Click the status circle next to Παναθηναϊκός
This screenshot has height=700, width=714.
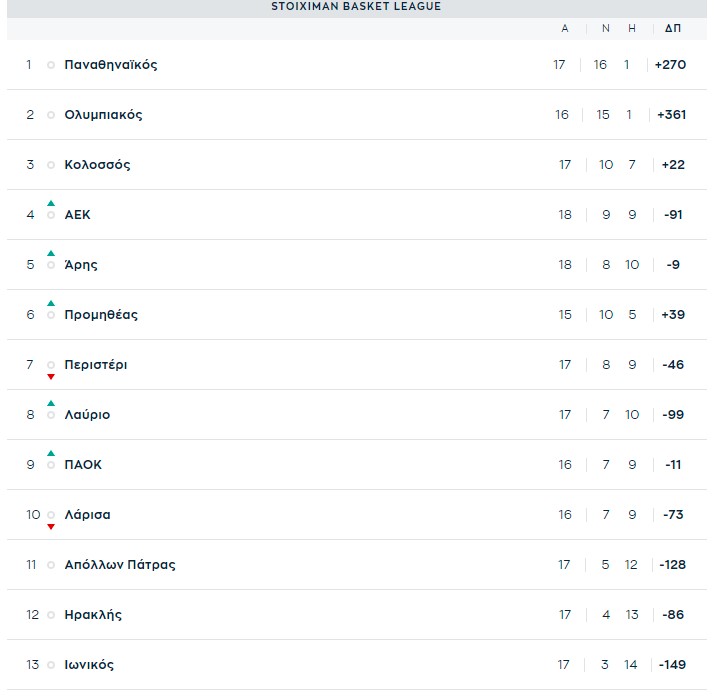[51, 65]
